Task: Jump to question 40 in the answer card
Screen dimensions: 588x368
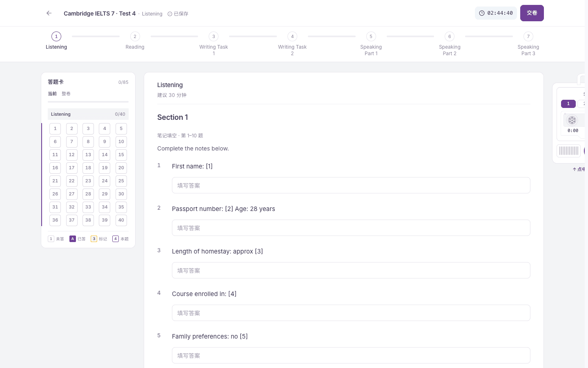Action: tap(121, 220)
